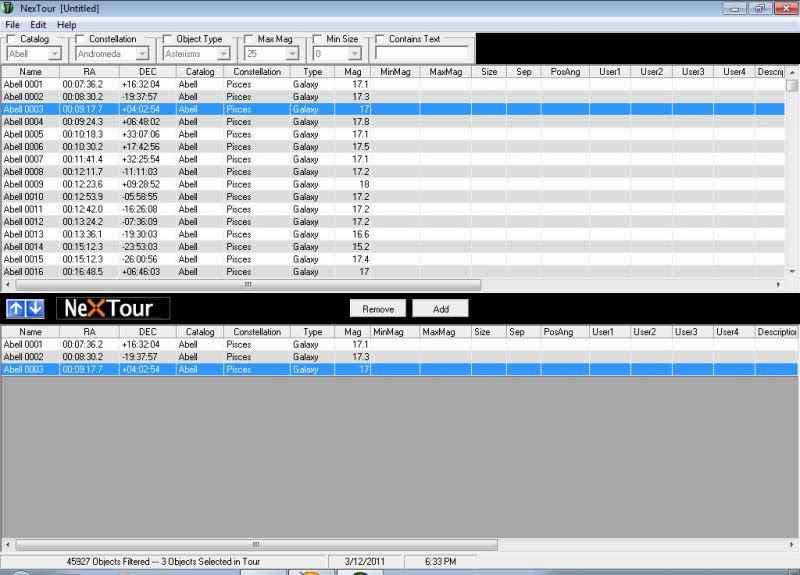This screenshot has height=575, width=800.
Task: Select Abell 0001 in the top list
Action: (393, 84)
